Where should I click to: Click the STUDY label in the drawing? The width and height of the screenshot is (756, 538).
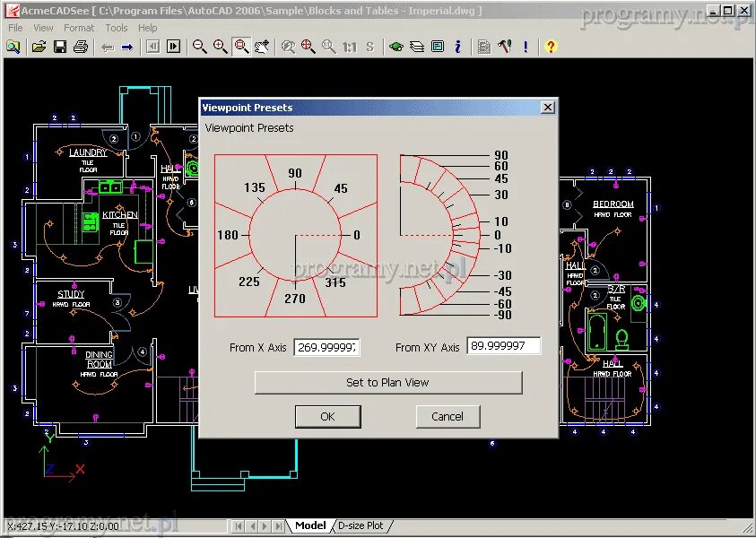(71, 294)
